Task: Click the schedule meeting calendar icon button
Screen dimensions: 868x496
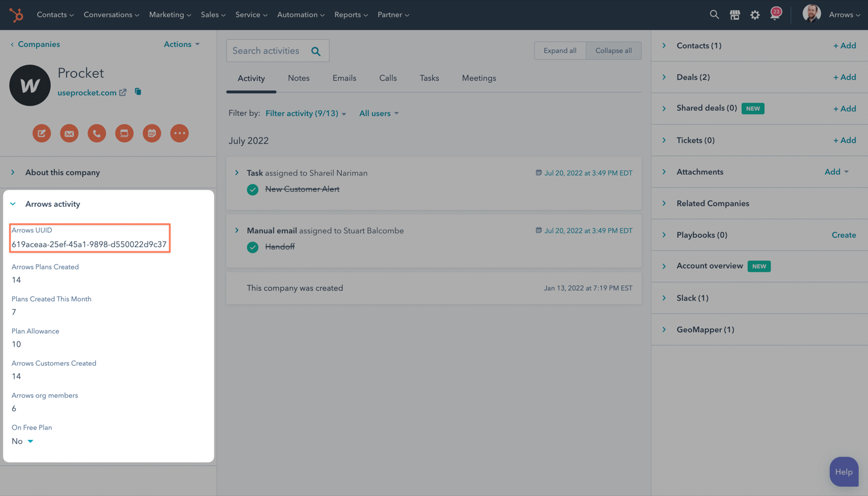Action: coord(152,133)
